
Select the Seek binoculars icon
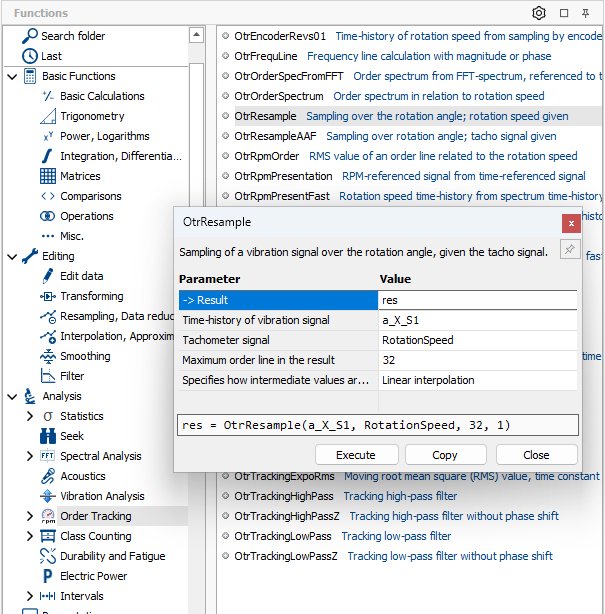(48, 436)
